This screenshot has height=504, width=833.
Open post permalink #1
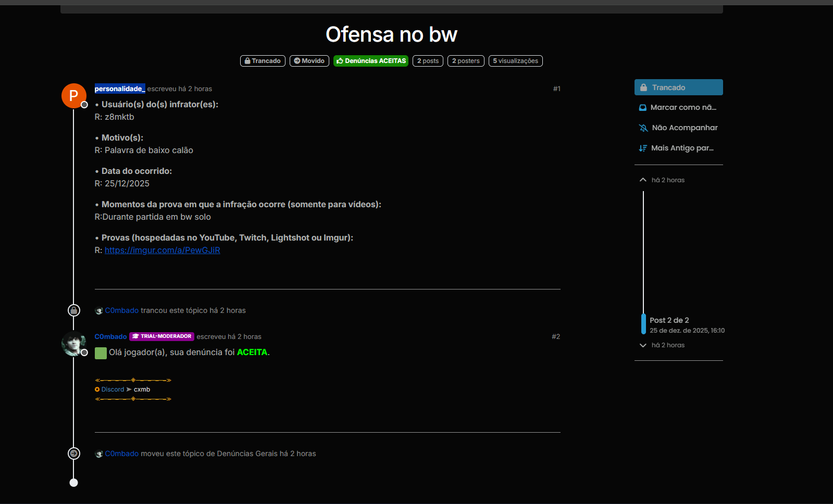556,89
